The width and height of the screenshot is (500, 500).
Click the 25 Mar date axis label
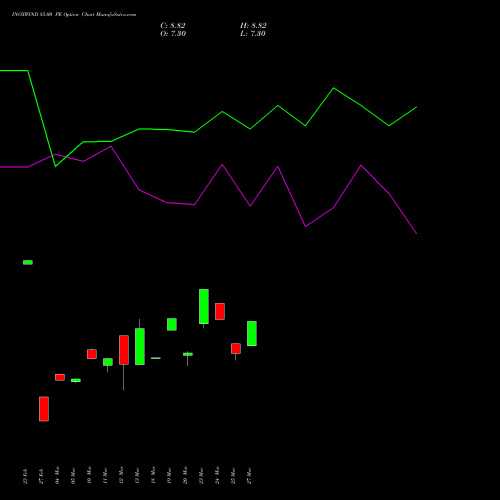pos(233,475)
